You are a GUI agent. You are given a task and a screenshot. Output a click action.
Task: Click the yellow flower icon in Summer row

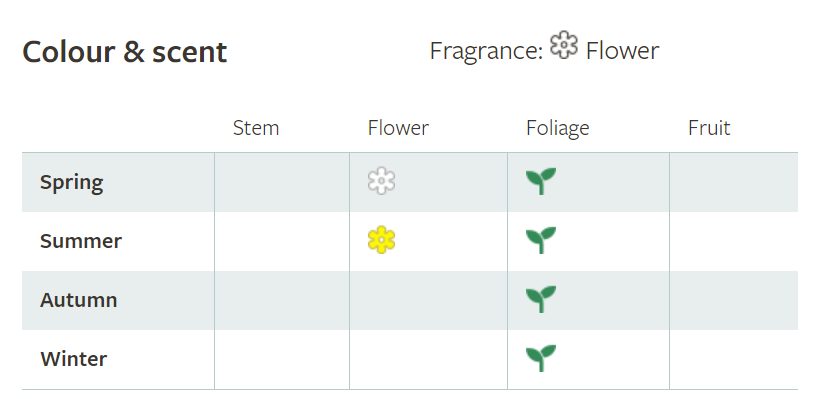[382, 240]
